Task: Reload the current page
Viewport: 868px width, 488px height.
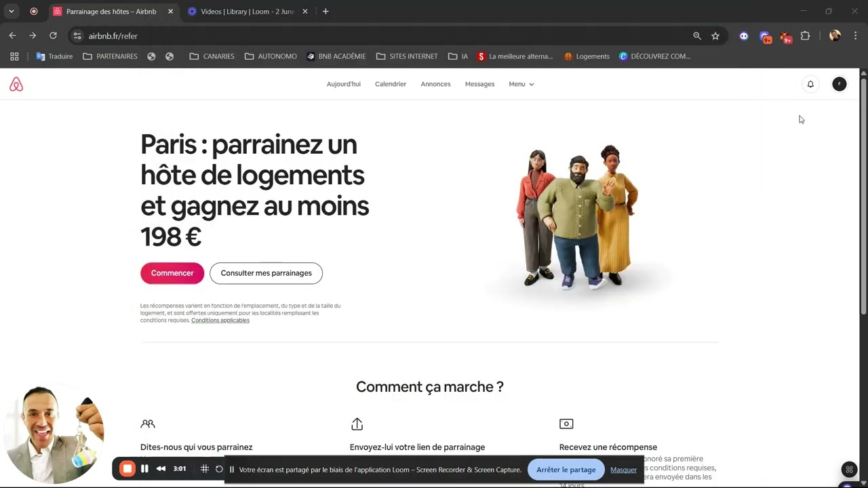Action: pyautogui.click(x=53, y=36)
